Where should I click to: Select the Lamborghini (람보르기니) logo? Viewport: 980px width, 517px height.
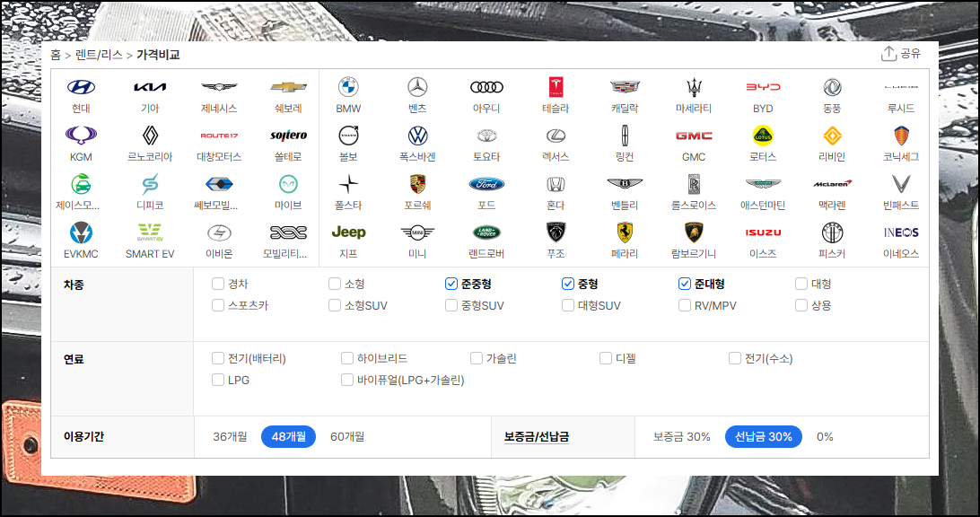[x=694, y=232]
